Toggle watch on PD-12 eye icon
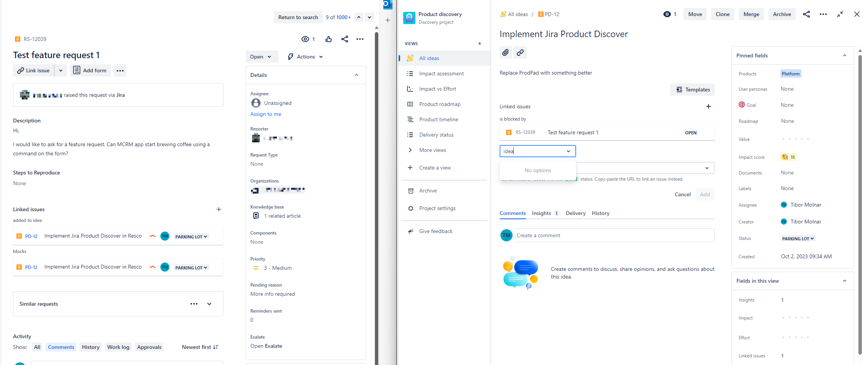Screen dimensions: 868x365 667,14
